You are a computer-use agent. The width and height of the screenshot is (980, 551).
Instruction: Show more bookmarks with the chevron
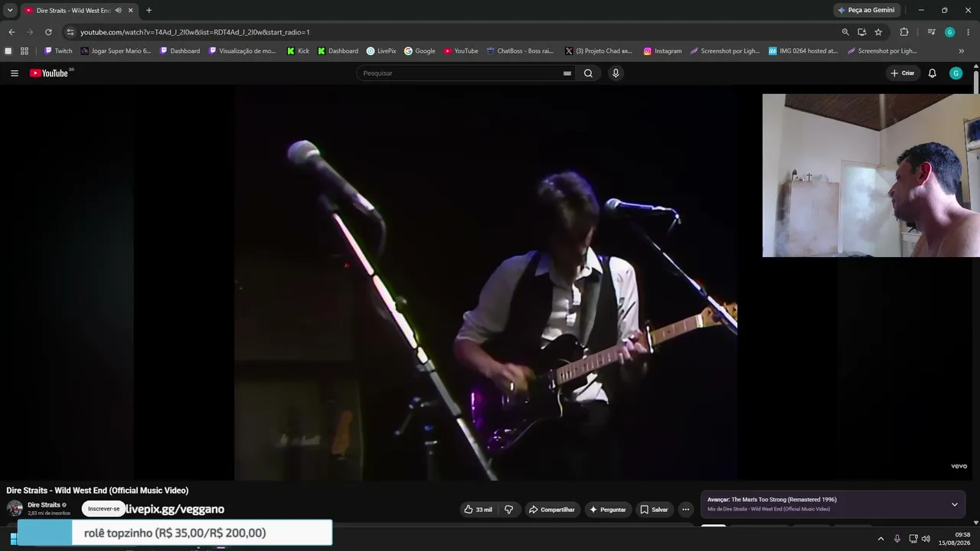tap(962, 51)
